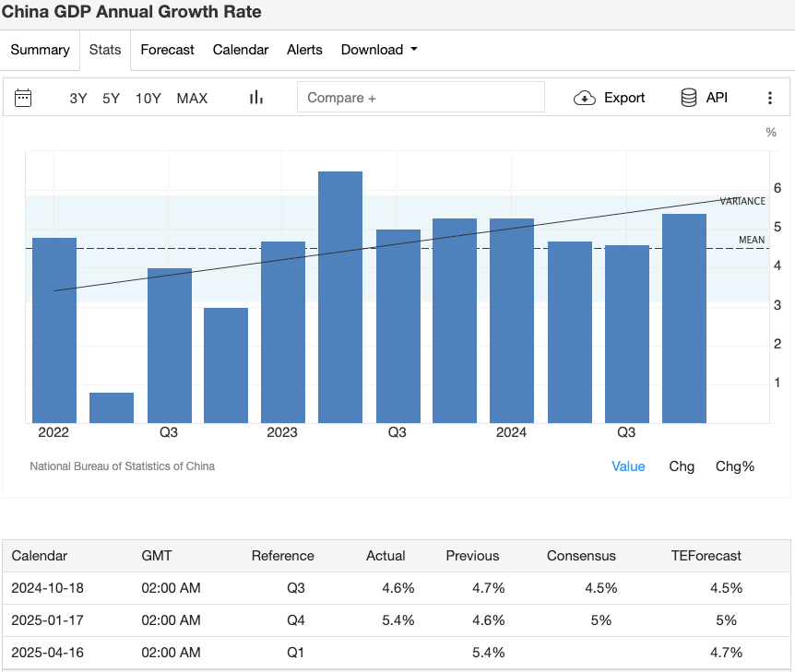795x672 pixels.
Task: Switch to the Summary tab
Action: pyautogui.click(x=40, y=50)
